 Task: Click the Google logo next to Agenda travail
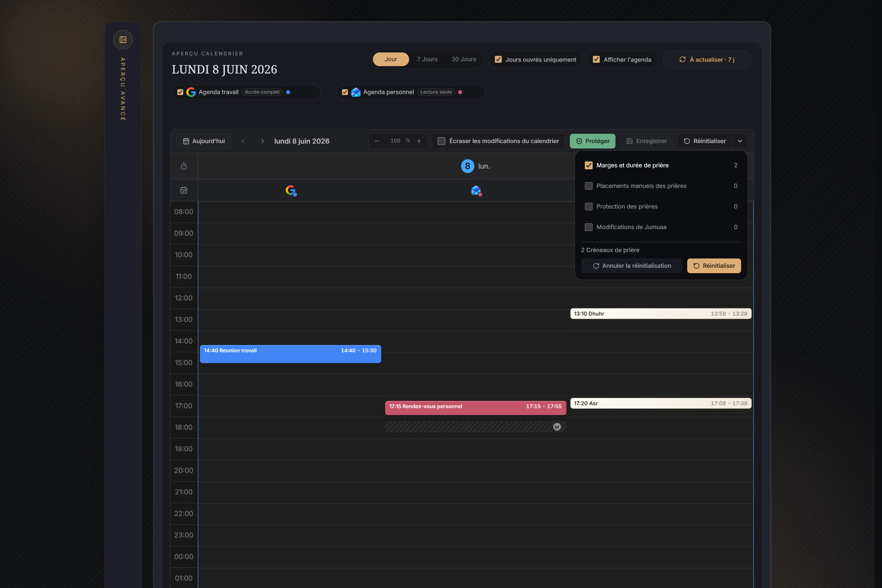pyautogui.click(x=191, y=92)
